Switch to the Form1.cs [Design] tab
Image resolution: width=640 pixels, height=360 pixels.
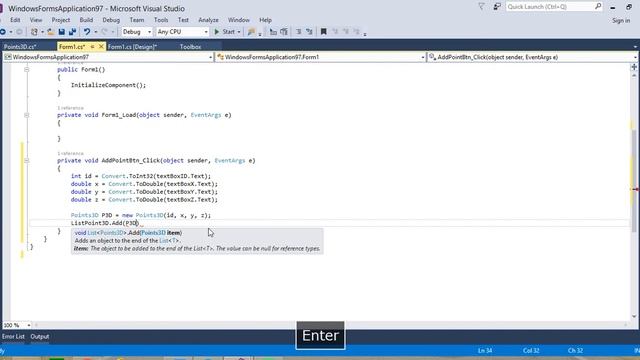(x=132, y=47)
